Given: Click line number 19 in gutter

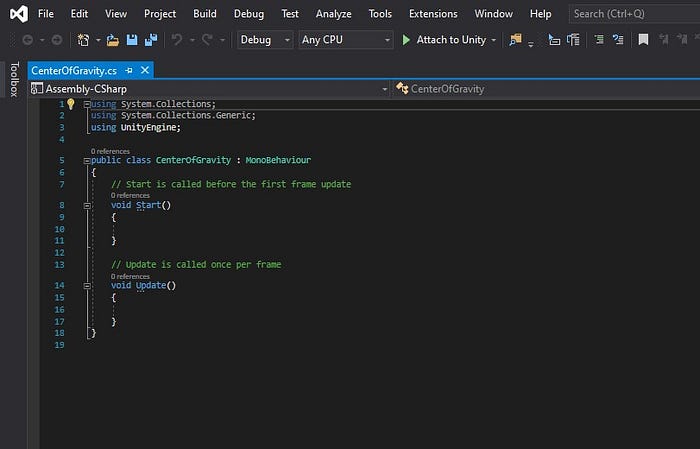Looking at the screenshot, I should click(59, 345).
